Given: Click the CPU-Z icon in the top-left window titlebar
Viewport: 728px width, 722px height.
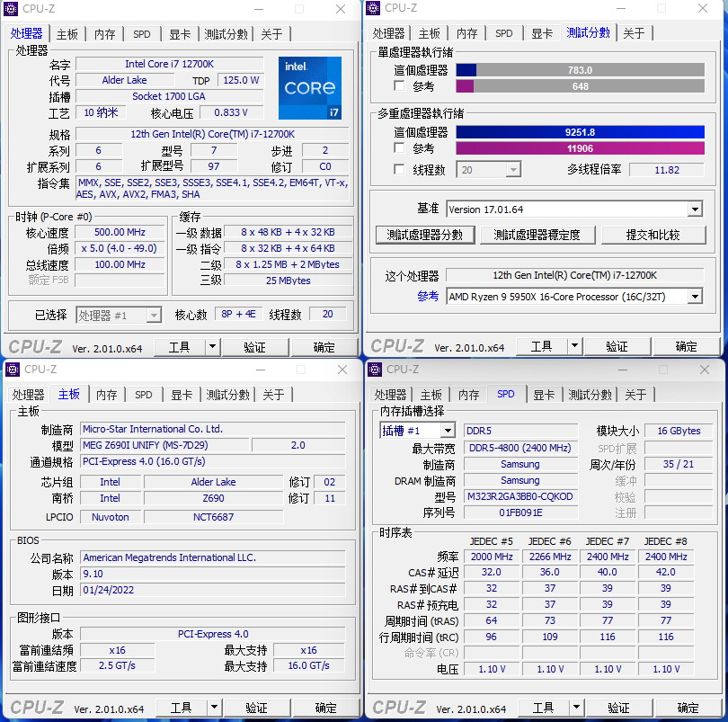Looking at the screenshot, I should coord(9,9).
